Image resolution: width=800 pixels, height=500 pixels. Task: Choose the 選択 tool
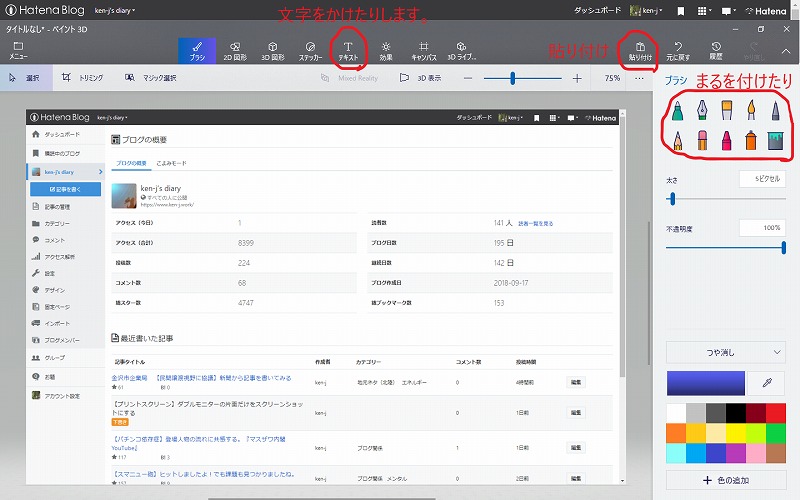point(26,78)
